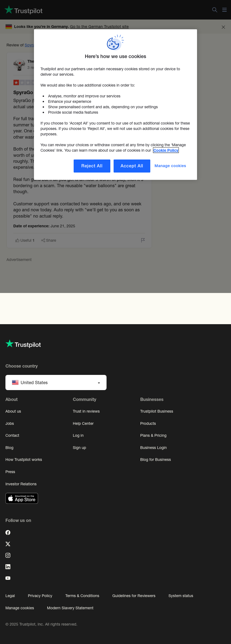Open the Help Center link
Viewport: 231px width, 644px height.
click(x=83, y=423)
